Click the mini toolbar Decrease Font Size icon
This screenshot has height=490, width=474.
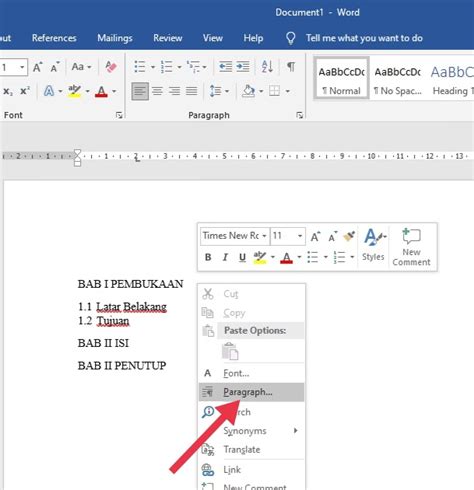click(332, 236)
